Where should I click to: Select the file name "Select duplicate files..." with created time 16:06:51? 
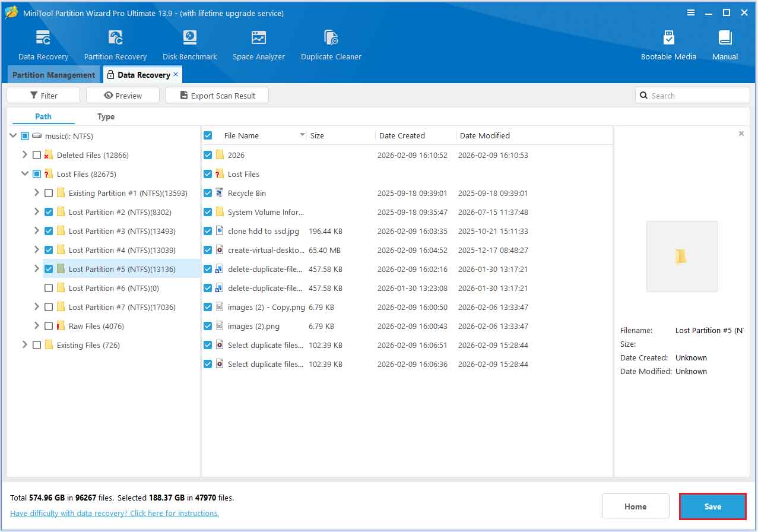tap(265, 345)
